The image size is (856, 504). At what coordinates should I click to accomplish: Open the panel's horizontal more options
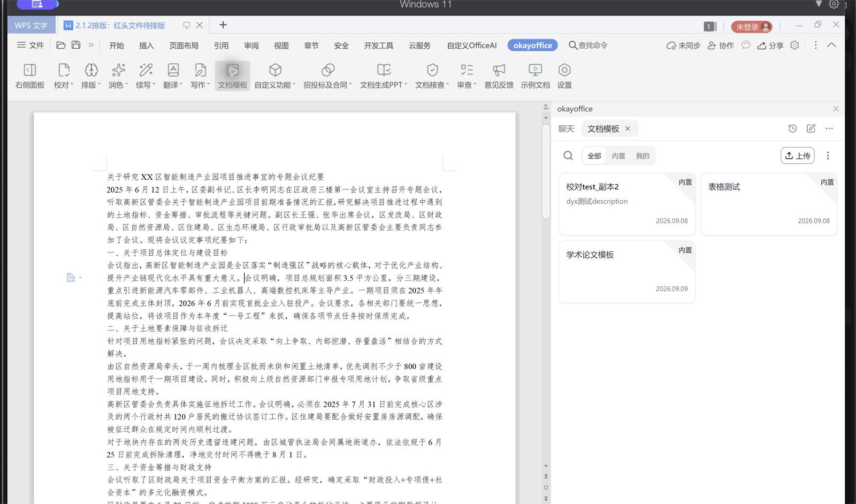coord(829,128)
